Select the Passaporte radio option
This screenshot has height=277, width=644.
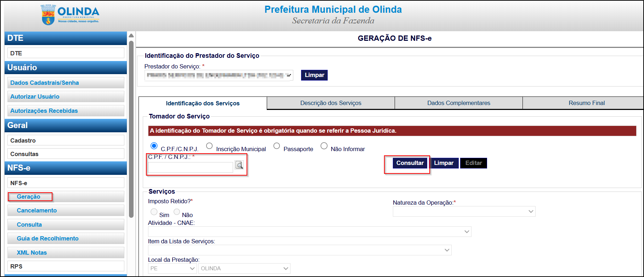pos(277,146)
